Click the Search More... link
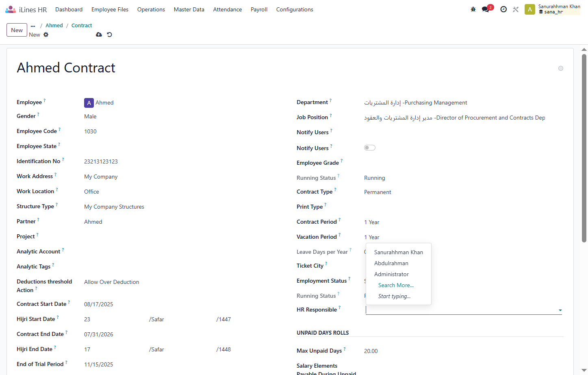This screenshot has width=588, height=375. [x=396, y=285]
